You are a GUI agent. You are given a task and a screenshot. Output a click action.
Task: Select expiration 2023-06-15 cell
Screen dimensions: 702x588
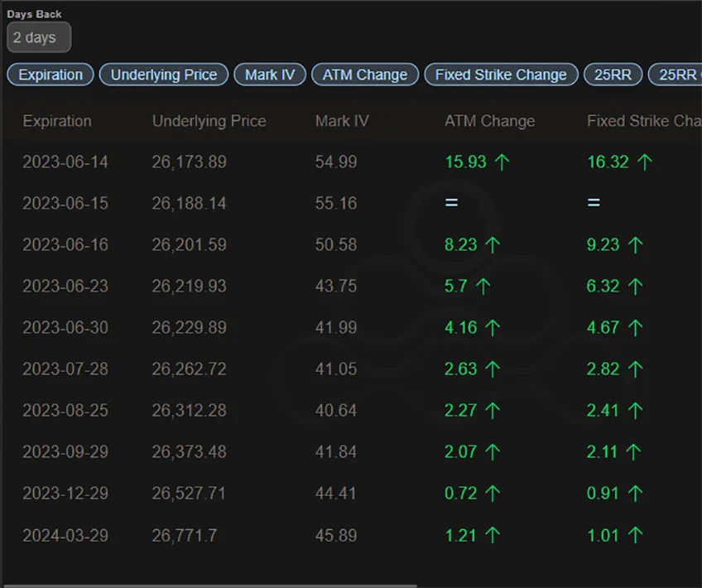pos(65,203)
